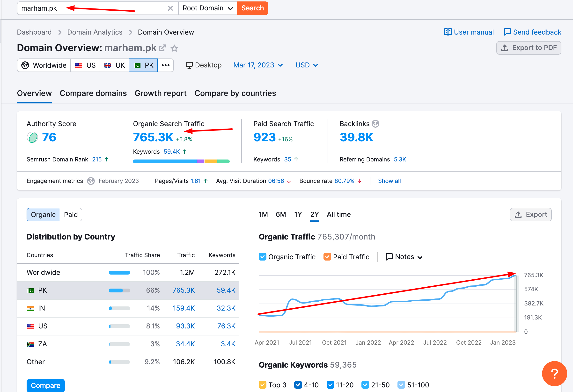Screen dimensions: 573x392
Task: Click the Desktop monitor icon
Action: pyautogui.click(x=189, y=65)
